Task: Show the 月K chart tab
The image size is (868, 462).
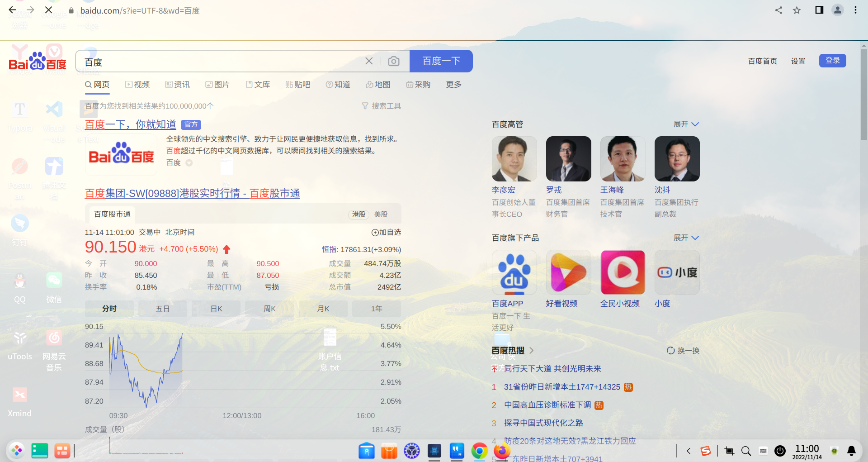Action: tap(323, 309)
